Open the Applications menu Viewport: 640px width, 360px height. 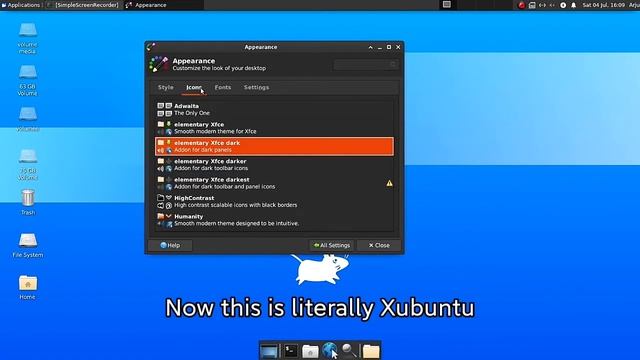coord(21,5)
